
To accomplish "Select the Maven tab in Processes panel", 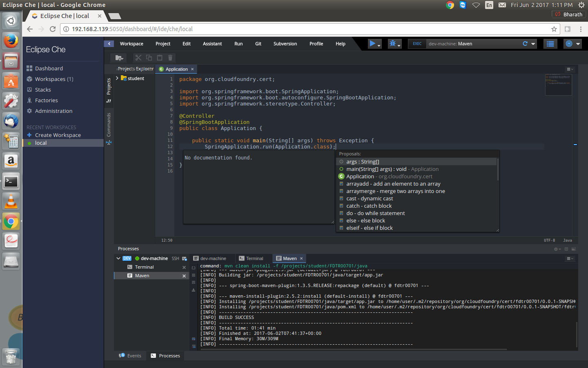I will pos(289,258).
